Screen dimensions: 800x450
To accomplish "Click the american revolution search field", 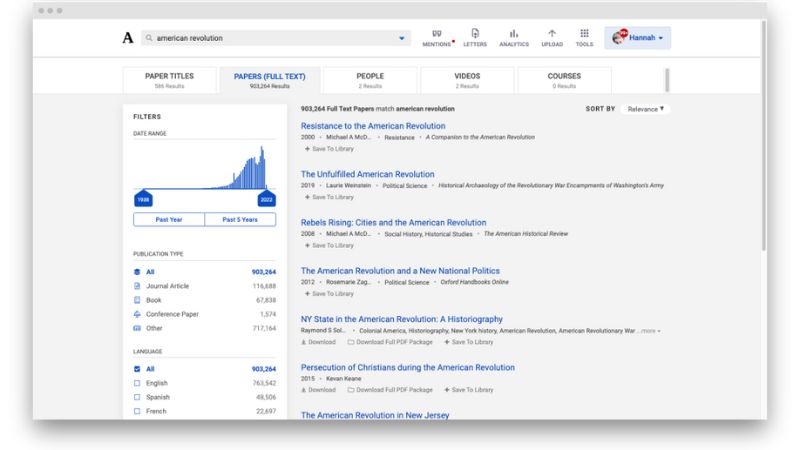I will 270,38.
